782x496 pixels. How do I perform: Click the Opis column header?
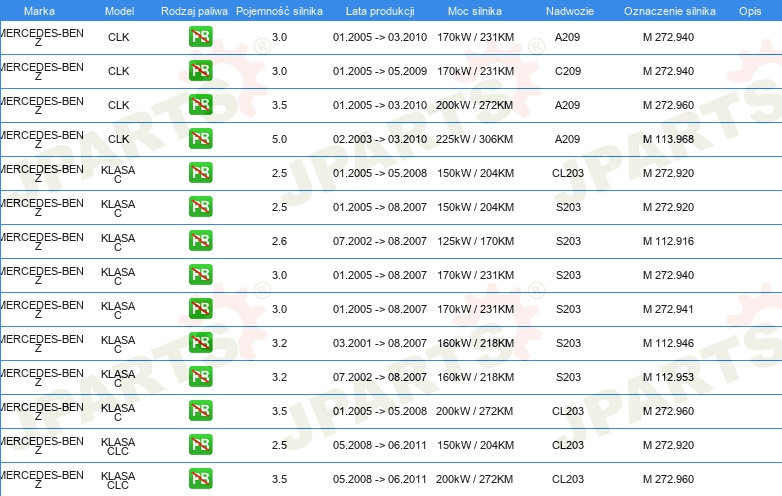click(750, 11)
